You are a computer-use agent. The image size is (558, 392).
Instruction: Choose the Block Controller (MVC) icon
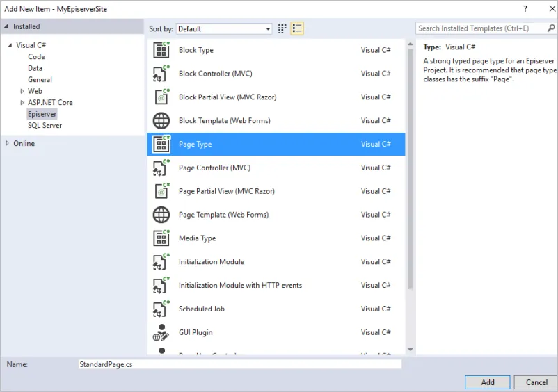tap(161, 74)
